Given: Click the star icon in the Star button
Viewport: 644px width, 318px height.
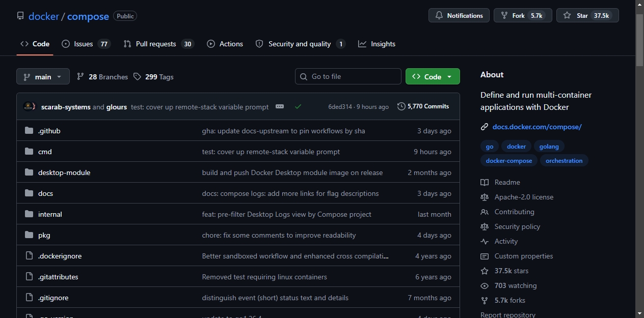Looking at the screenshot, I should click(567, 16).
